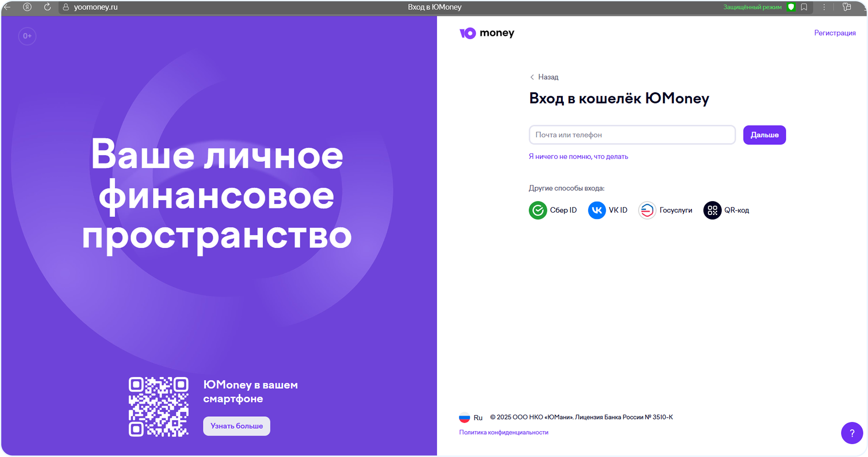Viewport: 868px width, 457px height.
Task: Open the Ru language selector
Action: (471, 418)
